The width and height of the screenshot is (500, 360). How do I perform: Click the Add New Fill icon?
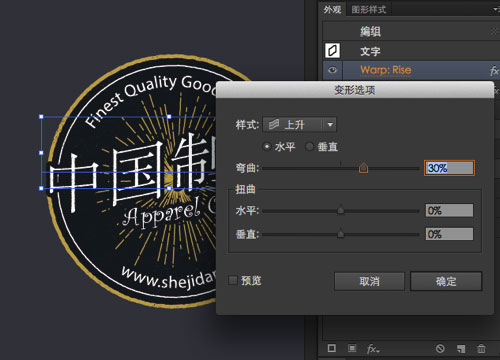[x=352, y=348]
